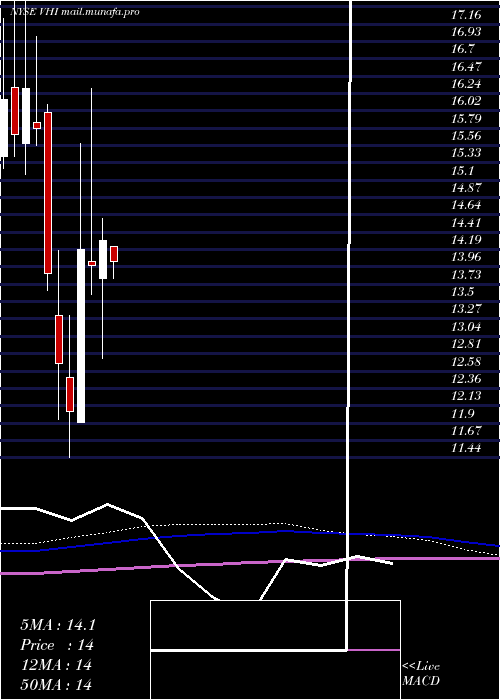Click the 12MA : 14 readout
Screen dimensions: 500x700
pyautogui.click(x=56, y=665)
